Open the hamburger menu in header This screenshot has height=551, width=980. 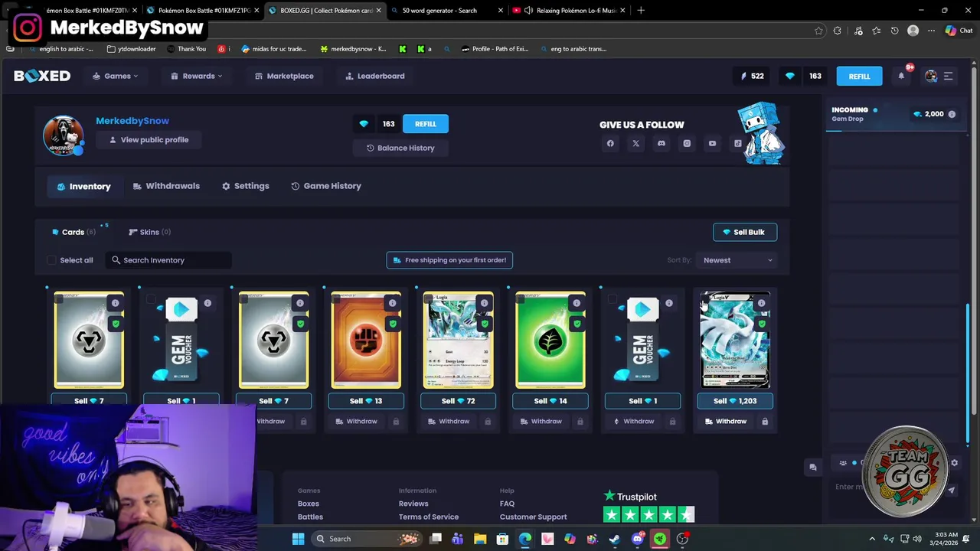point(948,76)
